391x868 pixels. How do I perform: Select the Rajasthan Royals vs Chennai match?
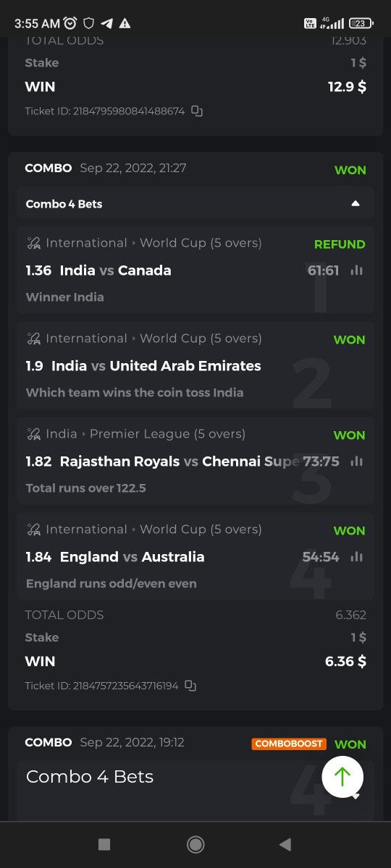click(x=195, y=461)
